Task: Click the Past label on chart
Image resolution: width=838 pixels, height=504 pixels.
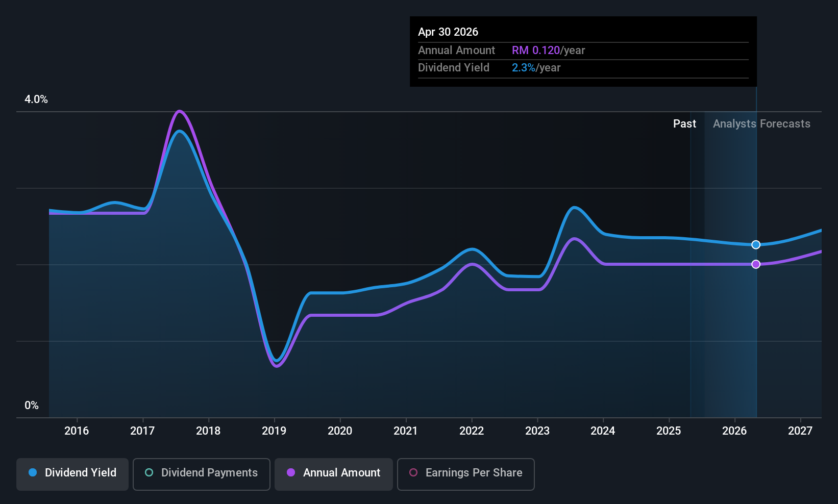Action: pyautogui.click(x=684, y=124)
